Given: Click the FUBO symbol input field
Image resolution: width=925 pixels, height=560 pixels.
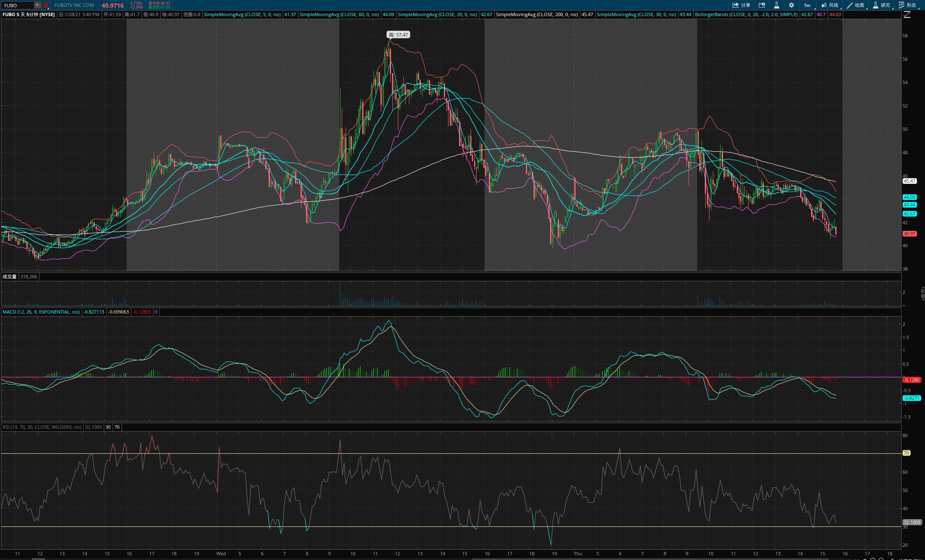Looking at the screenshot, I should (x=18, y=6).
